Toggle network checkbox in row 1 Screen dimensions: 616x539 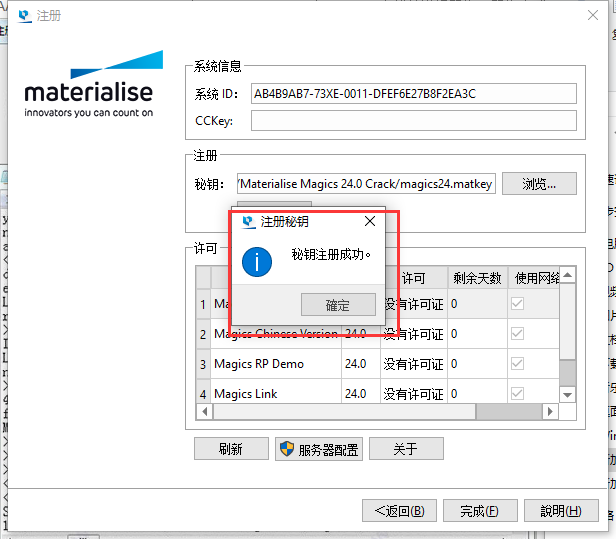point(517,303)
